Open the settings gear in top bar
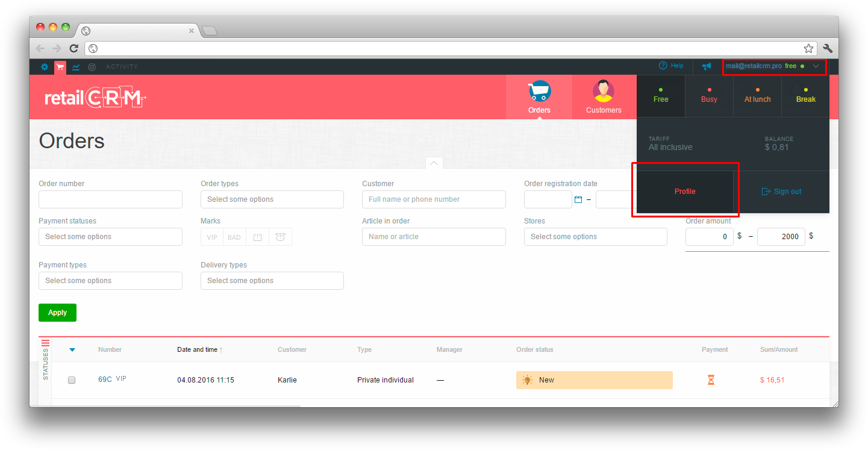This screenshot has width=868, height=450. tap(44, 67)
